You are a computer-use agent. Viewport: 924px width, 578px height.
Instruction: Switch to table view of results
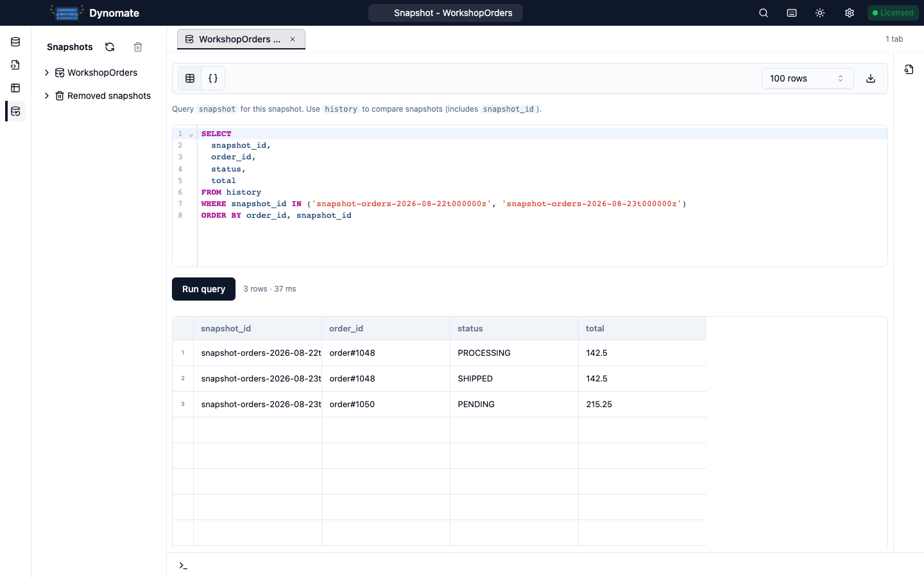(x=190, y=78)
